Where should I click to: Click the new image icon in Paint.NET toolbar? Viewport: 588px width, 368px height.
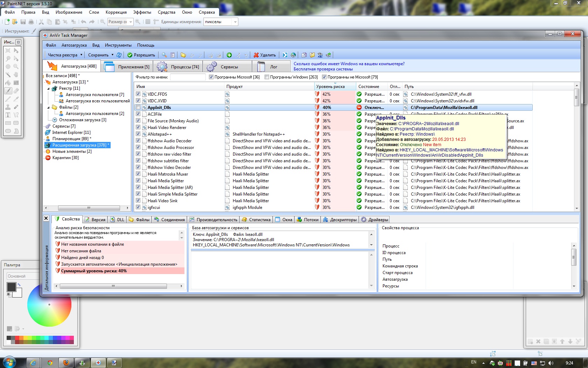[x=7, y=22]
